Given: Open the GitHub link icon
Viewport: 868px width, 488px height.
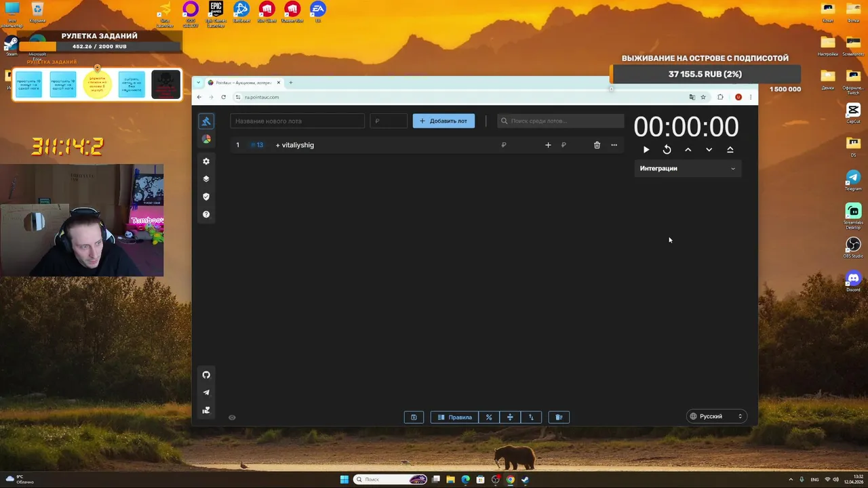Looking at the screenshot, I should [206, 375].
